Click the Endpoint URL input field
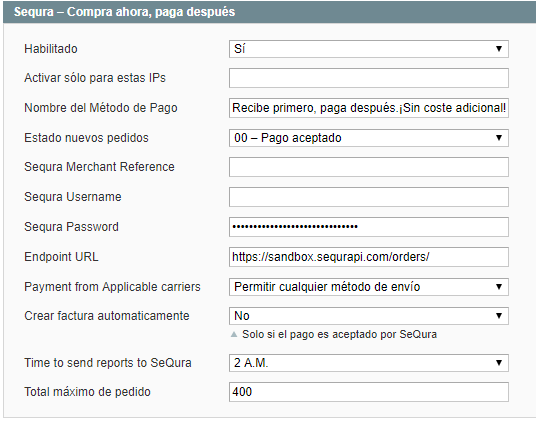 point(369,257)
